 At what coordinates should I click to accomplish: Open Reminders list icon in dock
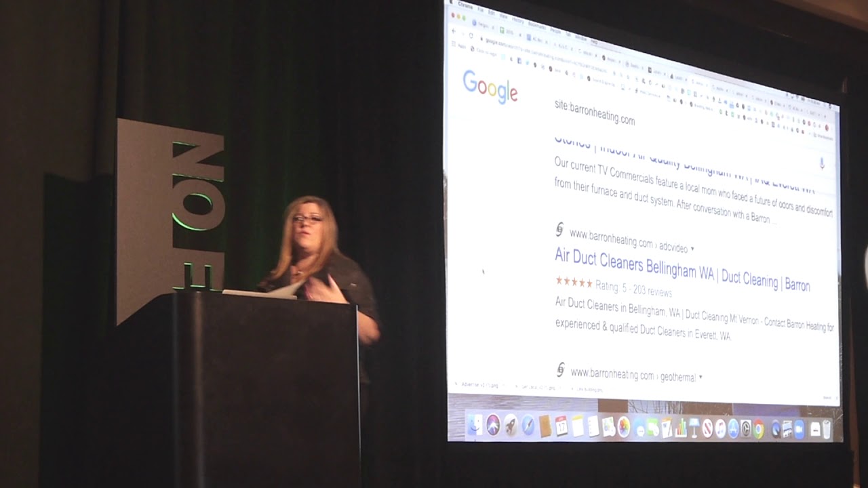click(593, 427)
